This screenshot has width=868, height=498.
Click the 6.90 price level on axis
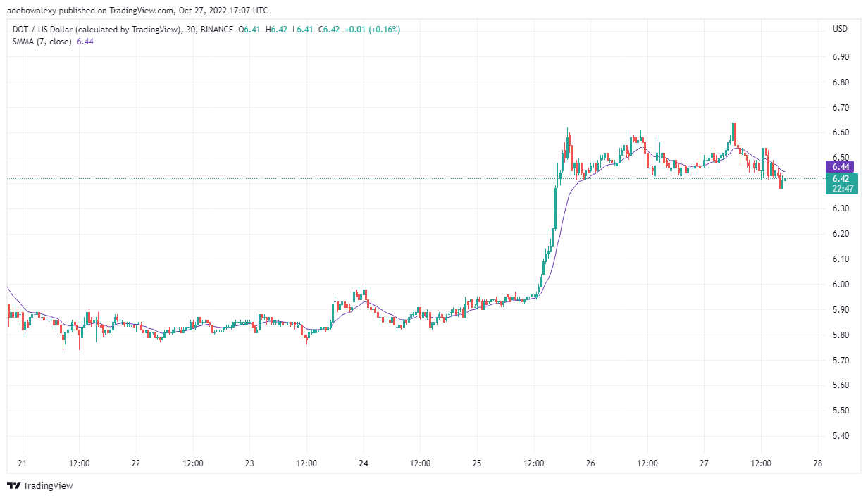pyautogui.click(x=840, y=57)
